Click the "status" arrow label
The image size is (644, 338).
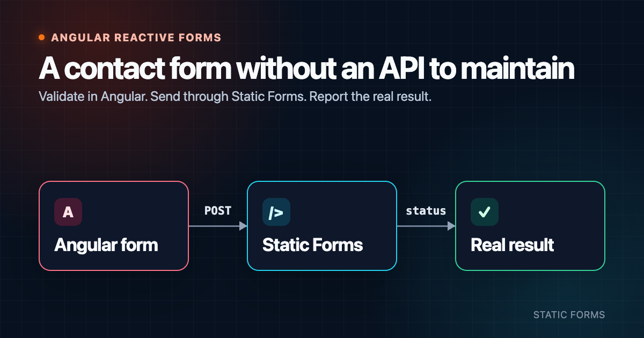point(426,210)
